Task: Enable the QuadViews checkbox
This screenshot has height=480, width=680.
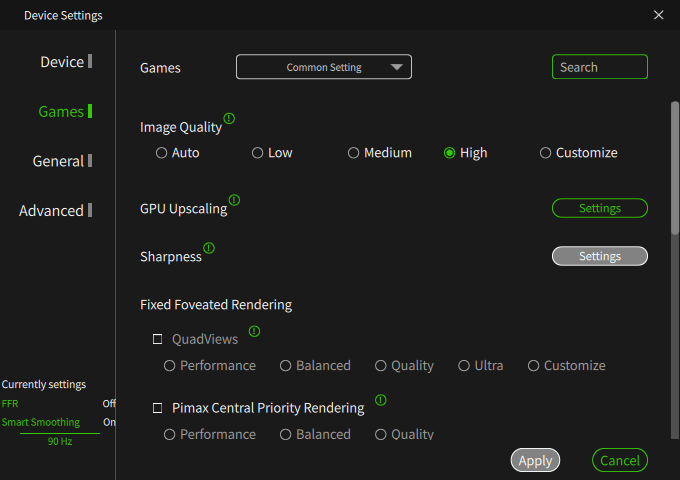Action: coord(157,339)
